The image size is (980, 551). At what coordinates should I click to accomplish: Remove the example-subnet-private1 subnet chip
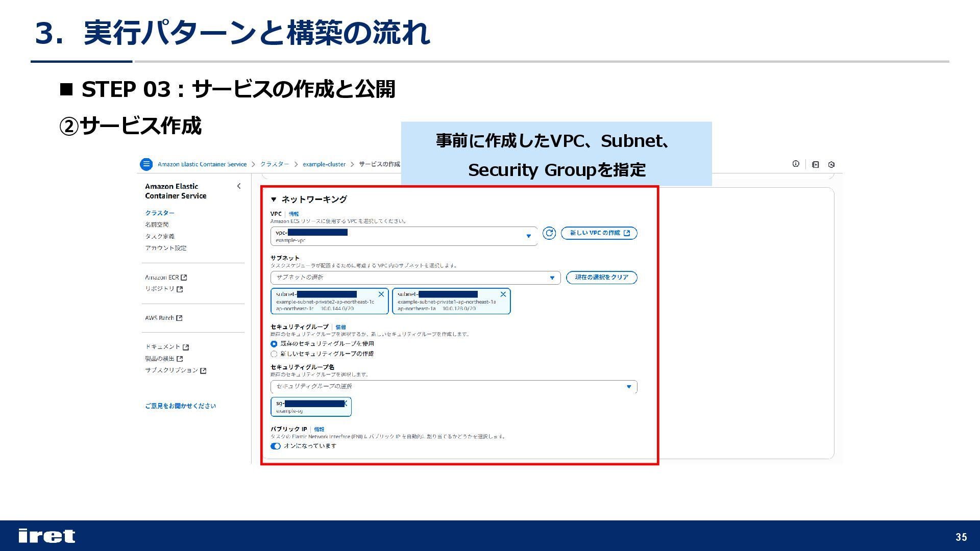coord(503,294)
